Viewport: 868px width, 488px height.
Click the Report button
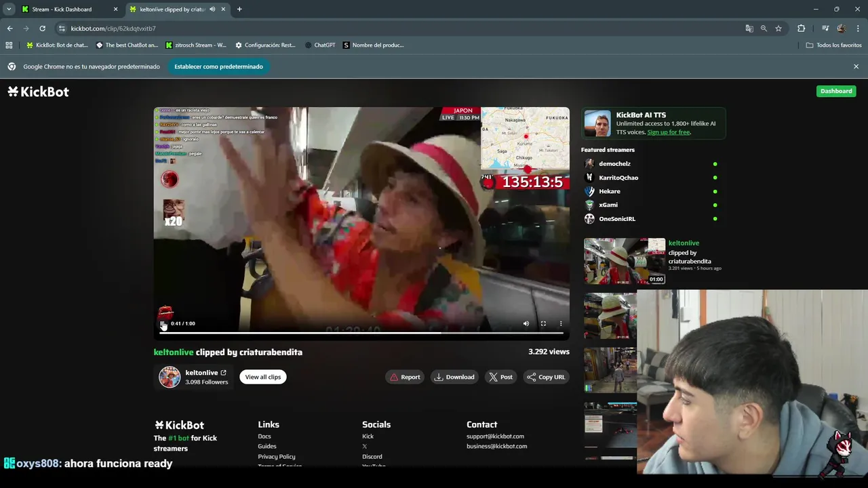click(x=405, y=377)
